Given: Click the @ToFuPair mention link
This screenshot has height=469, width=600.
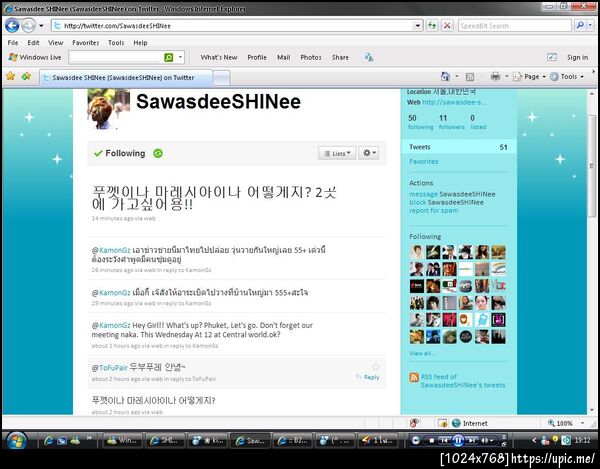Looking at the screenshot, I should (109, 368).
